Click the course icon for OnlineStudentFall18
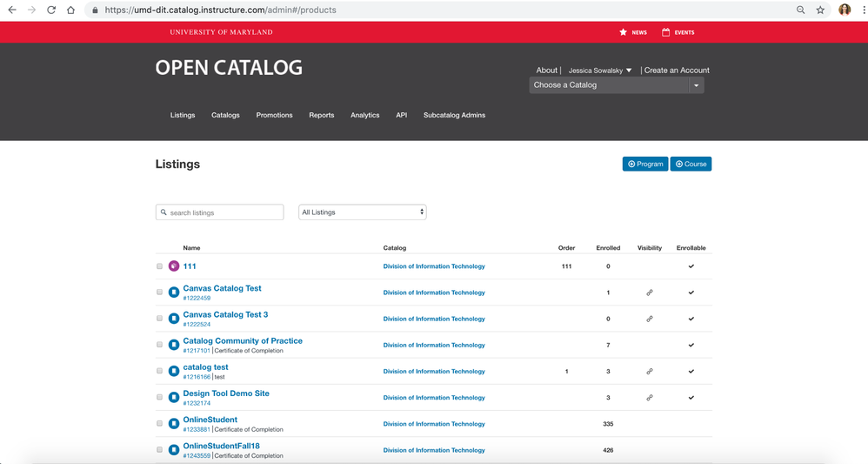 174,449
